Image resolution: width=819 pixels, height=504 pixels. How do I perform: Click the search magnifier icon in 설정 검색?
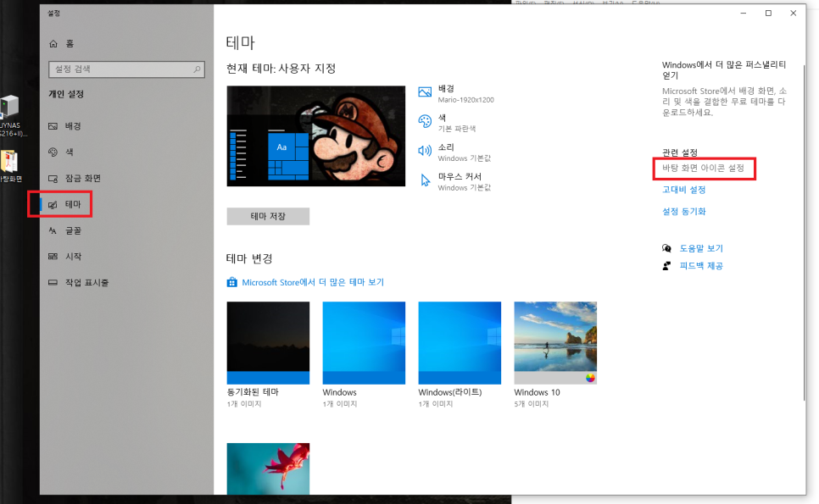click(x=197, y=69)
